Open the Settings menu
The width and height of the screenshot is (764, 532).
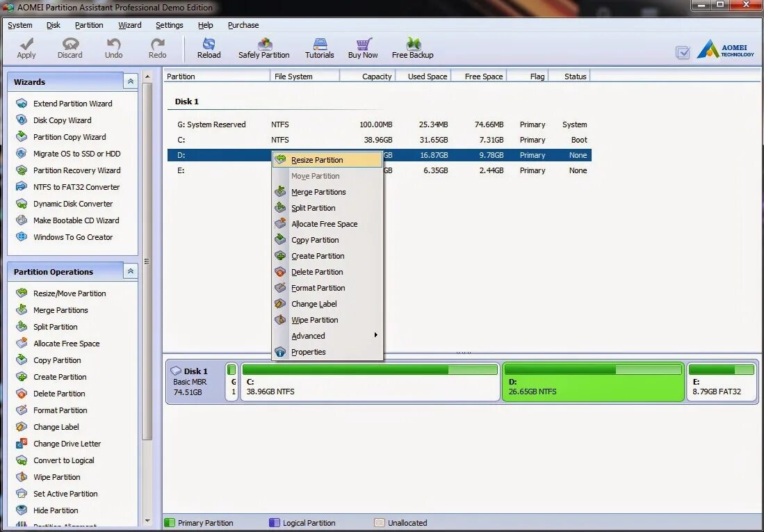pyautogui.click(x=170, y=25)
